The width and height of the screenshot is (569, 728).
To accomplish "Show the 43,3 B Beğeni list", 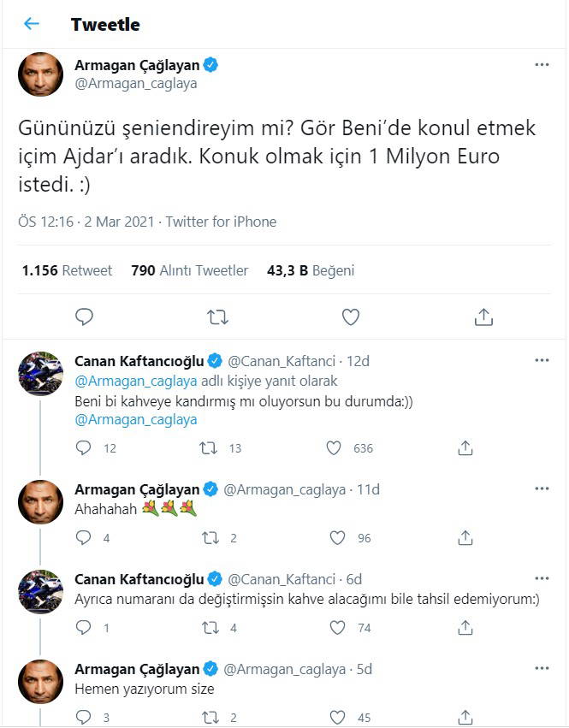I will point(311,270).
